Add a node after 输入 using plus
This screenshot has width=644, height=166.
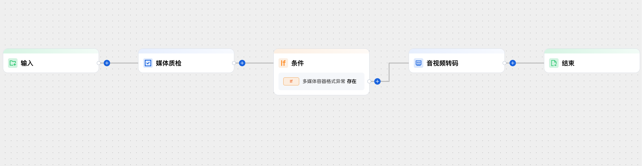[107, 63]
